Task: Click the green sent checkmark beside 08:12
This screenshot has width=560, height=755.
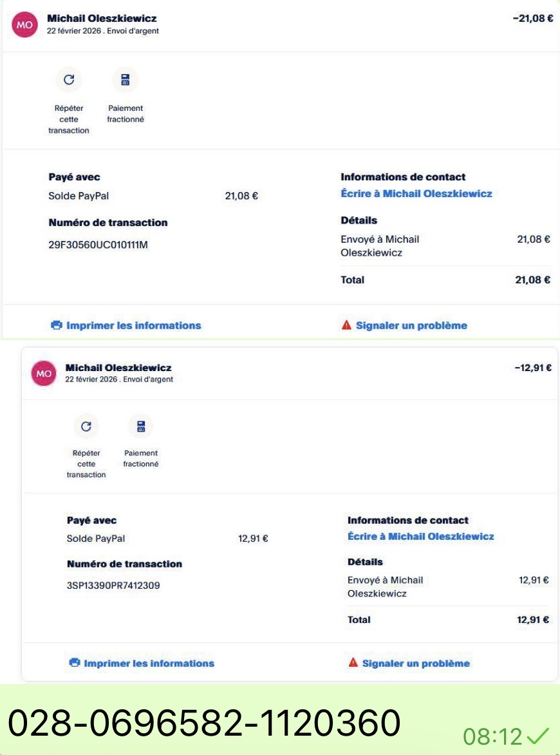Action: [537, 735]
